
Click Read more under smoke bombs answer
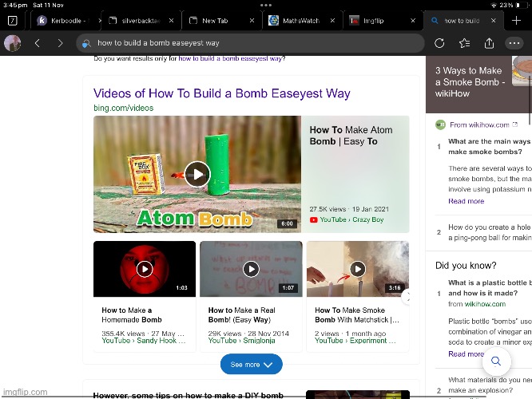[466, 201]
